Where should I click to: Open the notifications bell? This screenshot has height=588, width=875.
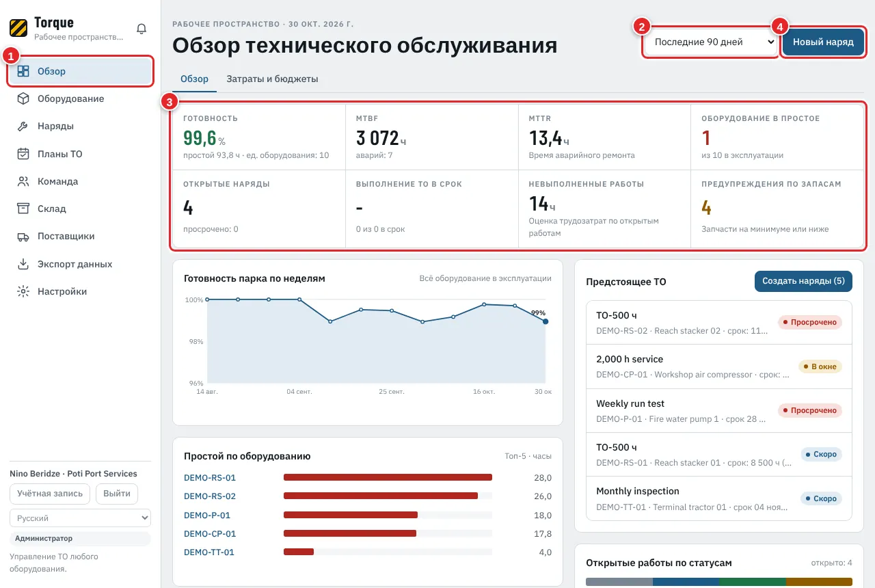(142, 29)
